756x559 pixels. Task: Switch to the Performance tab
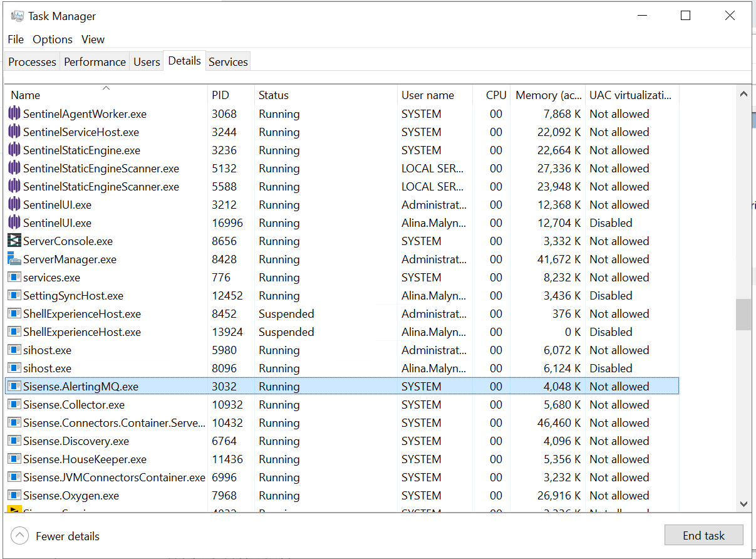point(95,62)
